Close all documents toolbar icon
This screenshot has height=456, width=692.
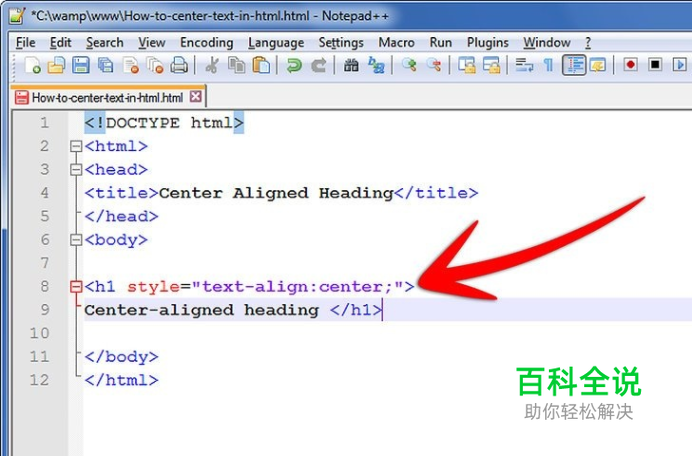pos(155,66)
